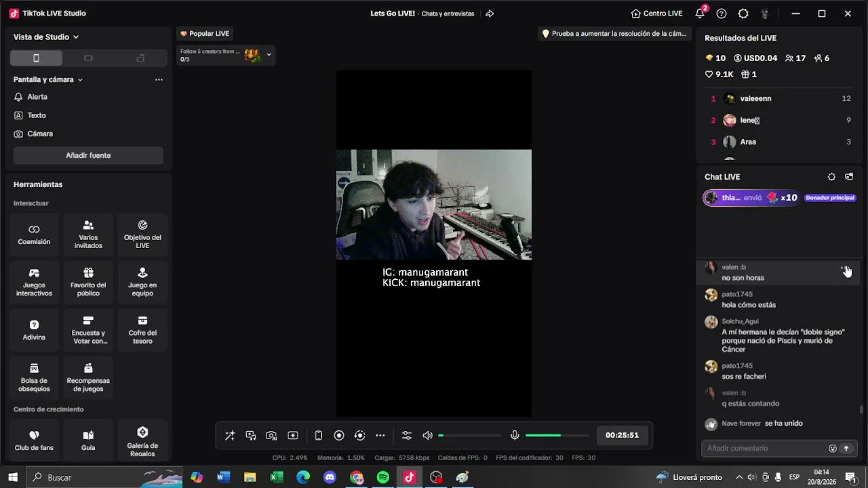
Task: Open more options in bottom toolbar
Action: tap(380, 436)
